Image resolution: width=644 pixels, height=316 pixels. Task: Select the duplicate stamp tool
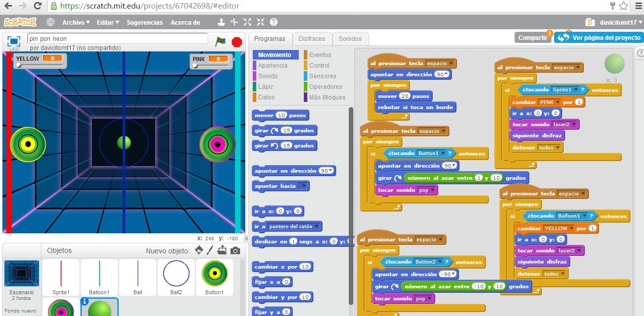pos(221,22)
